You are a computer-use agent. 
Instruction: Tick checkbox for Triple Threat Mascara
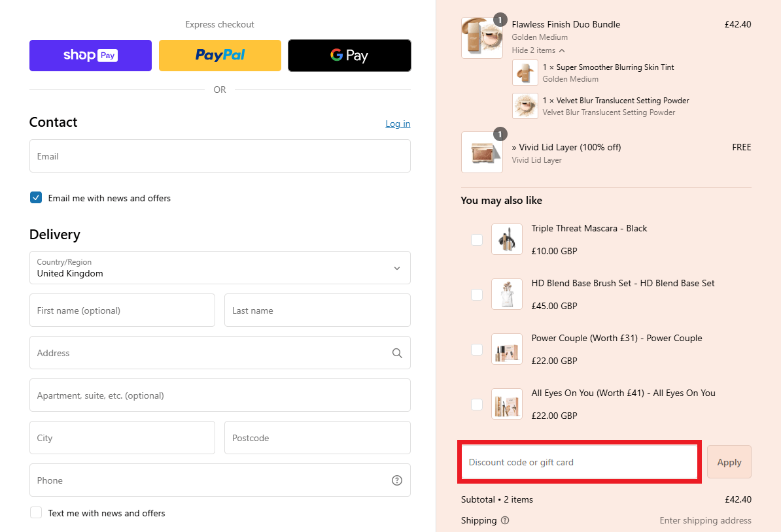click(477, 239)
